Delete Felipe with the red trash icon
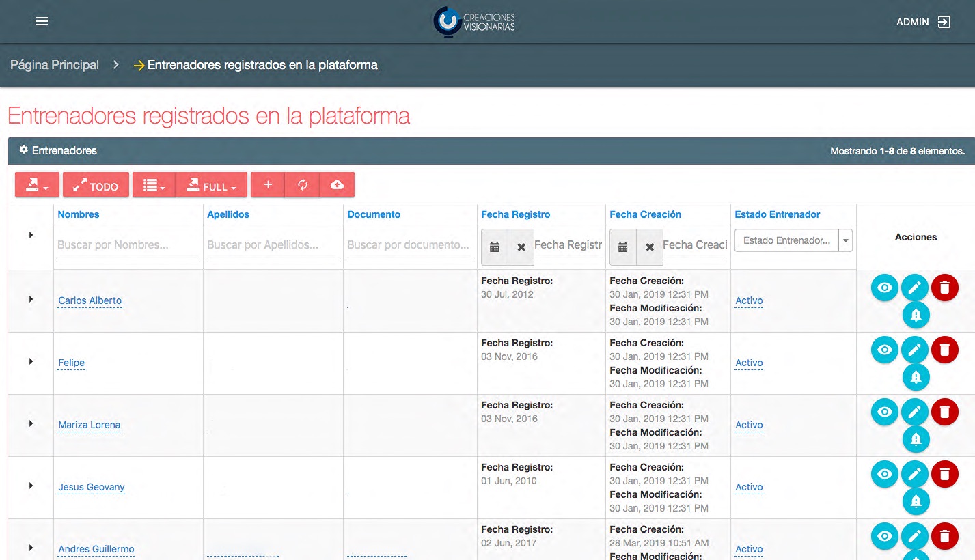 pyautogui.click(x=945, y=350)
